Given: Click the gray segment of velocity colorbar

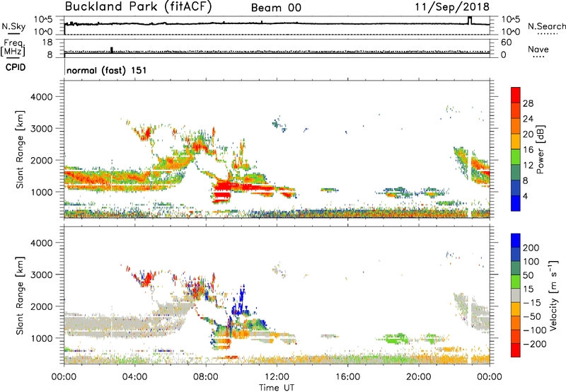Looking at the screenshot, I should point(516,295).
